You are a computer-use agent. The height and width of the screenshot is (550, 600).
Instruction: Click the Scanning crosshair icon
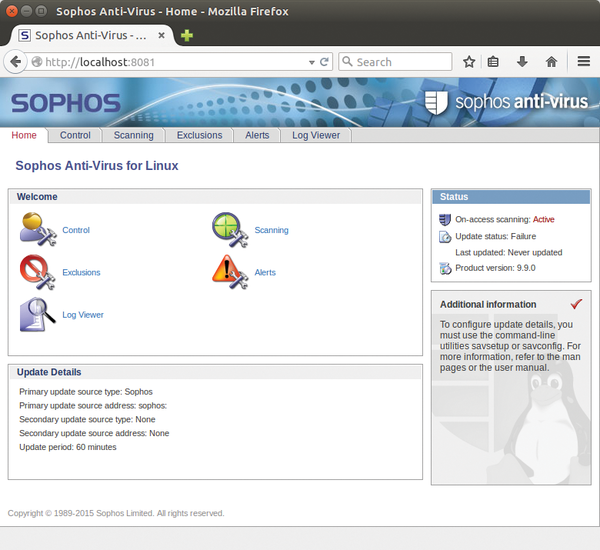click(x=230, y=229)
